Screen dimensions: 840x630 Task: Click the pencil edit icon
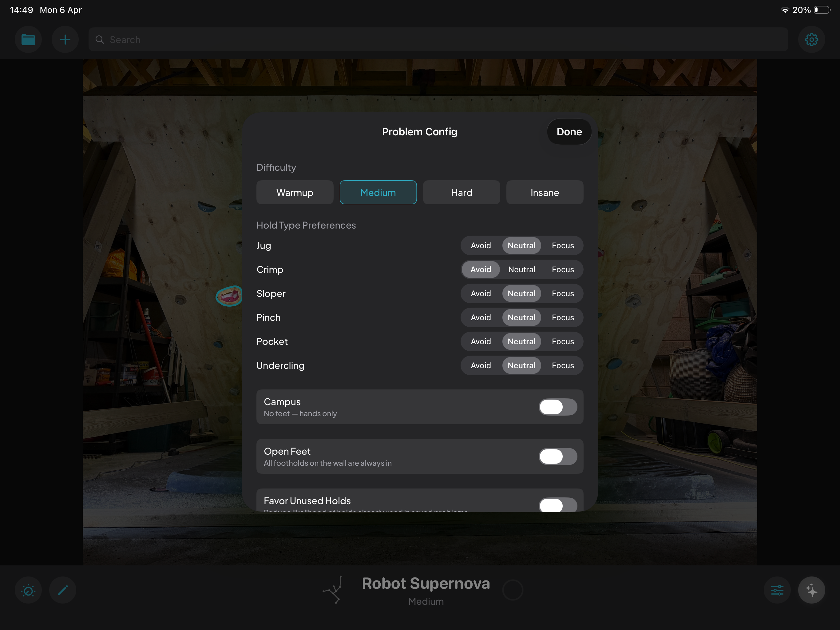pyautogui.click(x=63, y=590)
